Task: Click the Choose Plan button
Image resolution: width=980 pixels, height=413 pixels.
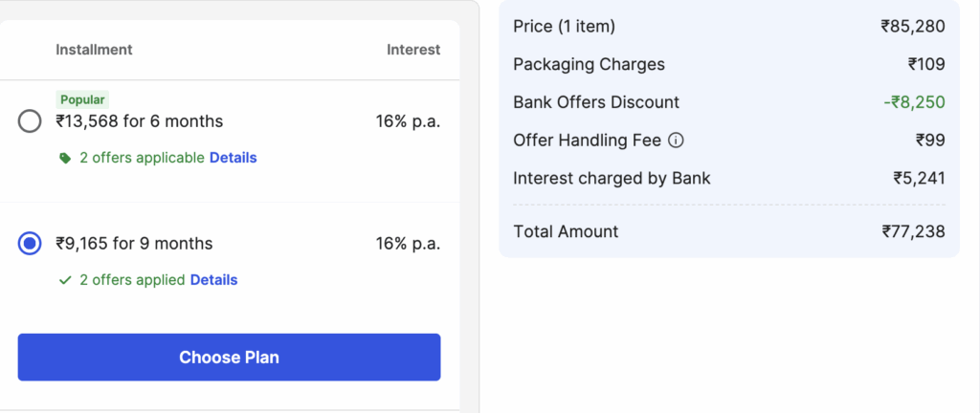Action: click(x=229, y=357)
